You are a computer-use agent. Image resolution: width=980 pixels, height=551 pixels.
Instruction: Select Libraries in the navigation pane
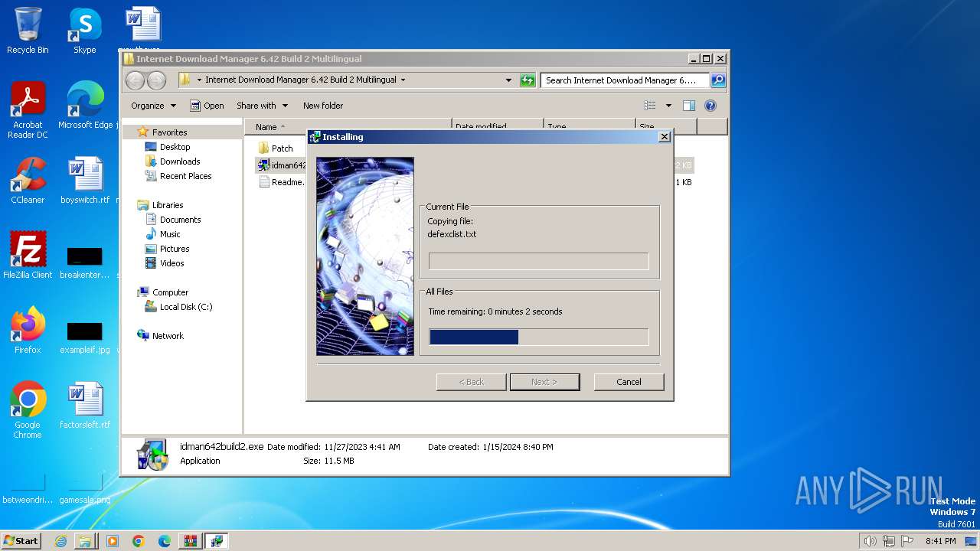(x=168, y=205)
